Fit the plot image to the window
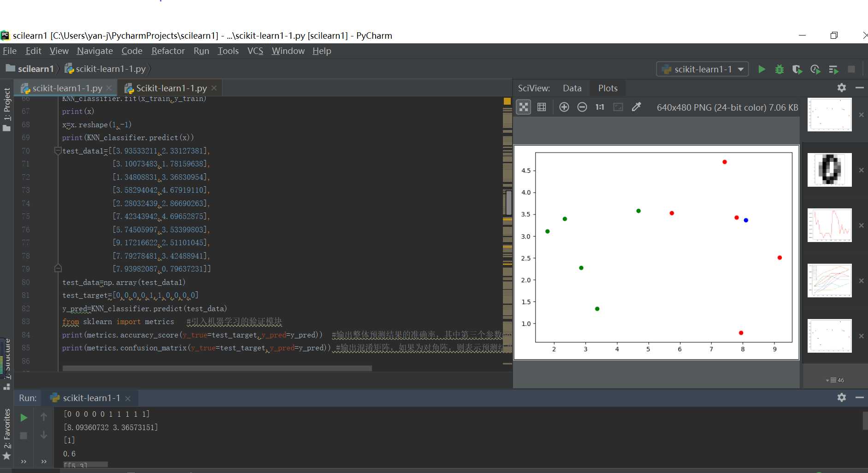 click(618, 107)
